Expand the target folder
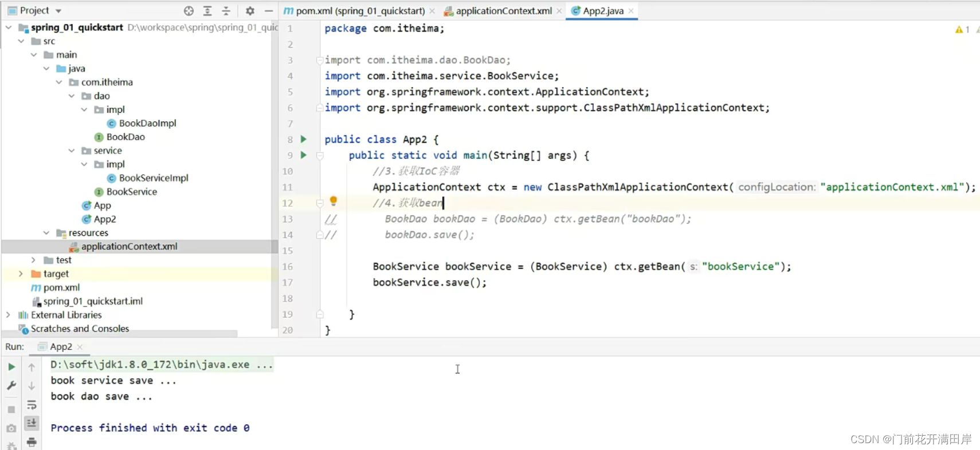The height and width of the screenshot is (450, 980). coord(21,274)
